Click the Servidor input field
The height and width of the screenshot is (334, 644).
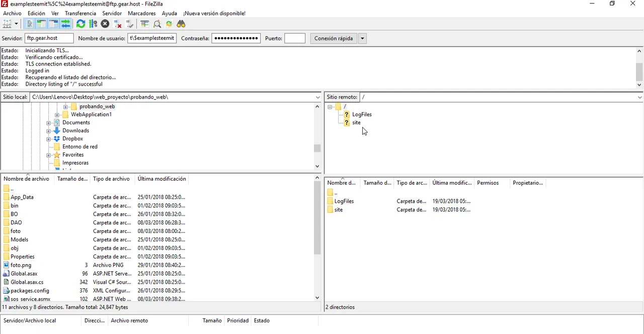coord(49,38)
